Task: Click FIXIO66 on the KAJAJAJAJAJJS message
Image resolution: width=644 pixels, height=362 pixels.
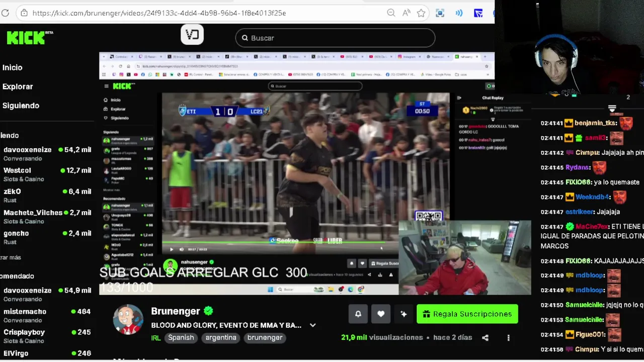Action: click(578, 261)
